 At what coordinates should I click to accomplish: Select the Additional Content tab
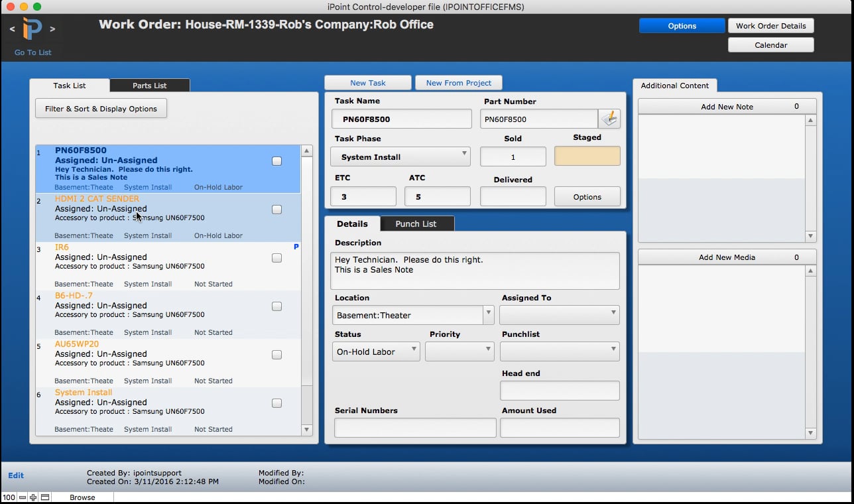675,86
